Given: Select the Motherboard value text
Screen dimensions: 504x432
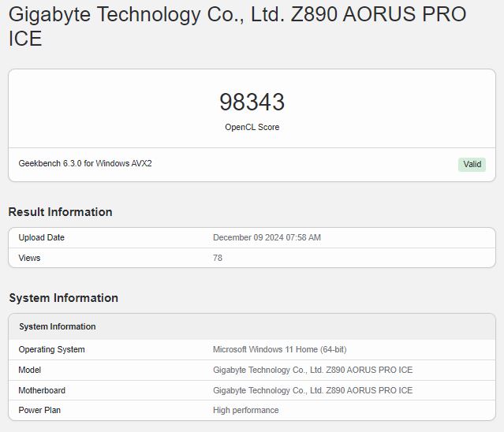Looking at the screenshot, I should coord(313,390).
